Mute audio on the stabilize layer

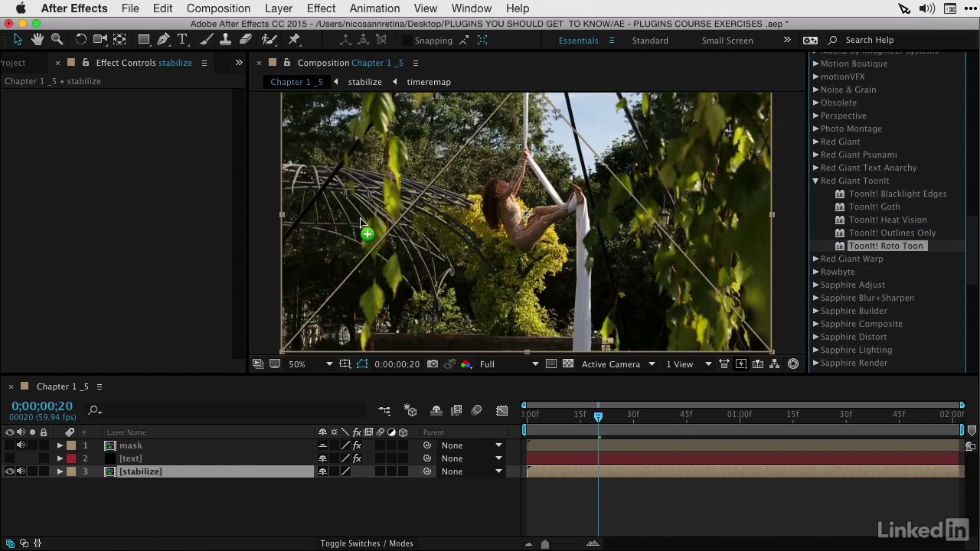tap(21, 471)
